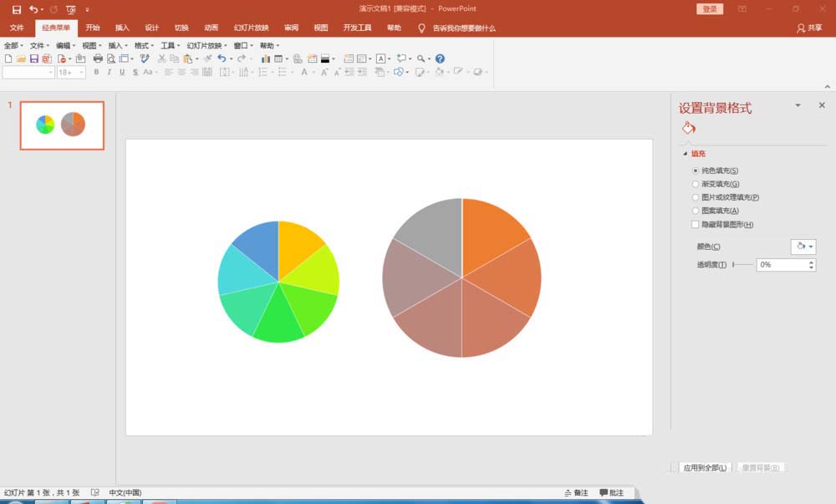This screenshot has height=504, width=836.
Task: Collapse the 填充 section triangle
Action: (686, 154)
